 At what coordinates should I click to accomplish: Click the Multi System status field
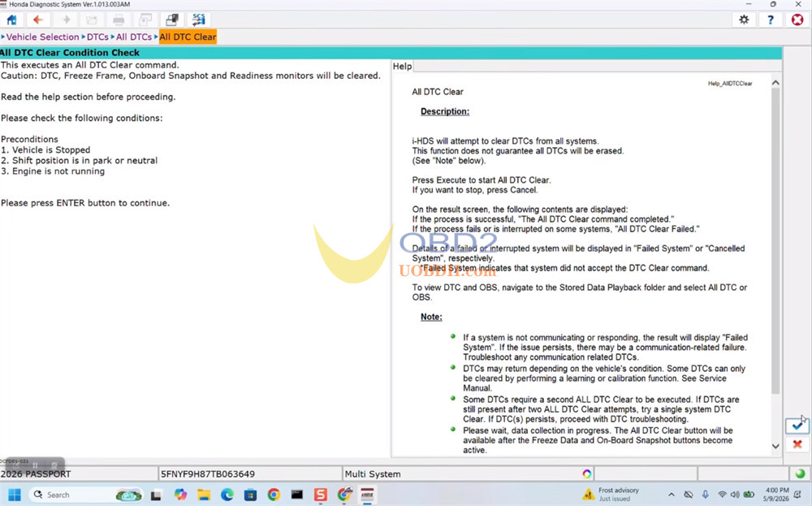469,474
